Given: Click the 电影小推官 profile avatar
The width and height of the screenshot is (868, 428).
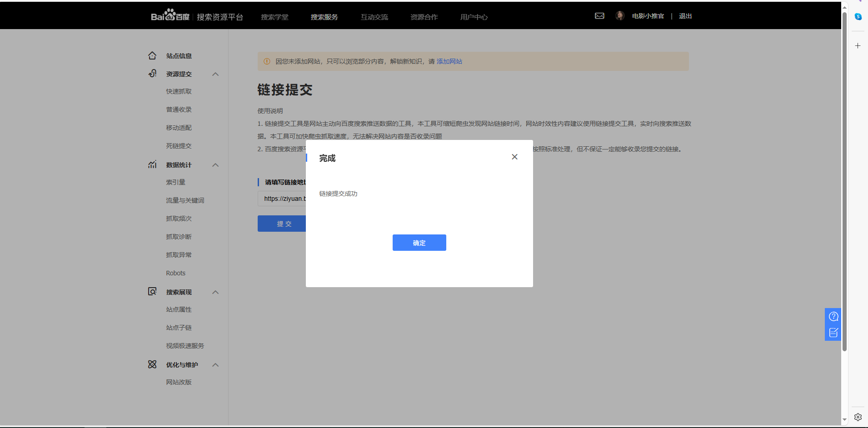Looking at the screenshot, I should pyautogui.click(x=620, y=15).
